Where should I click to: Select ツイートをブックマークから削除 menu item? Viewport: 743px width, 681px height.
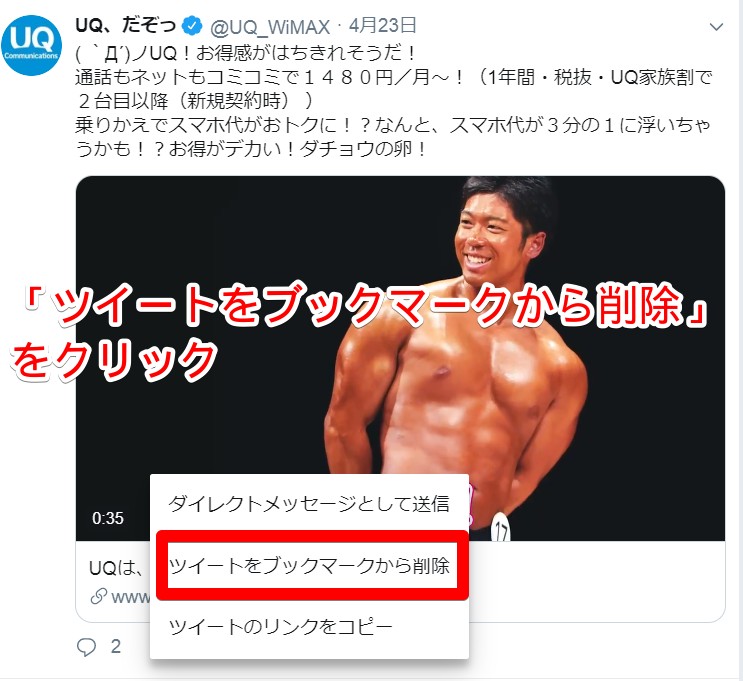309,565
